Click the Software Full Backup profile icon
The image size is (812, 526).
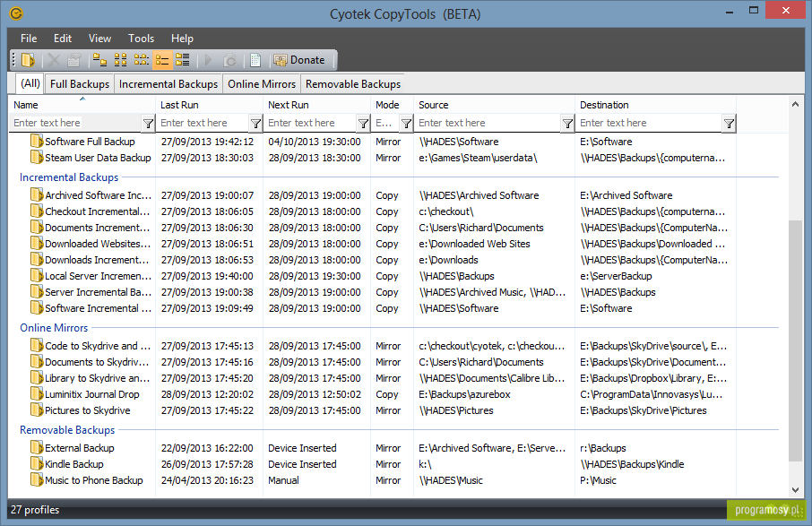(x=36, y=141)
